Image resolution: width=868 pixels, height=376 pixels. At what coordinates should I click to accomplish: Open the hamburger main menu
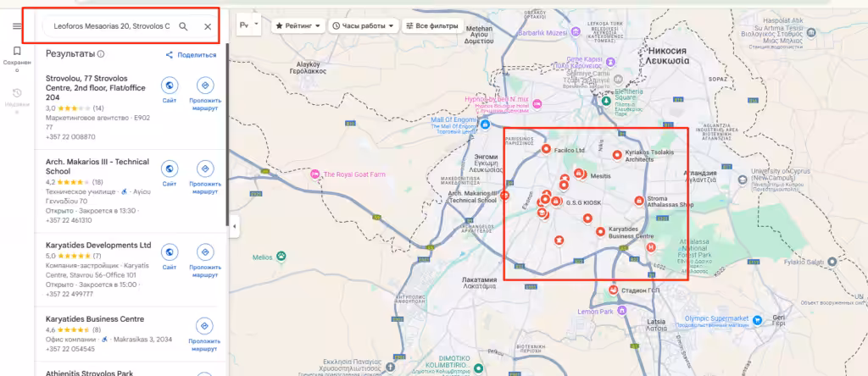(17, 26)
